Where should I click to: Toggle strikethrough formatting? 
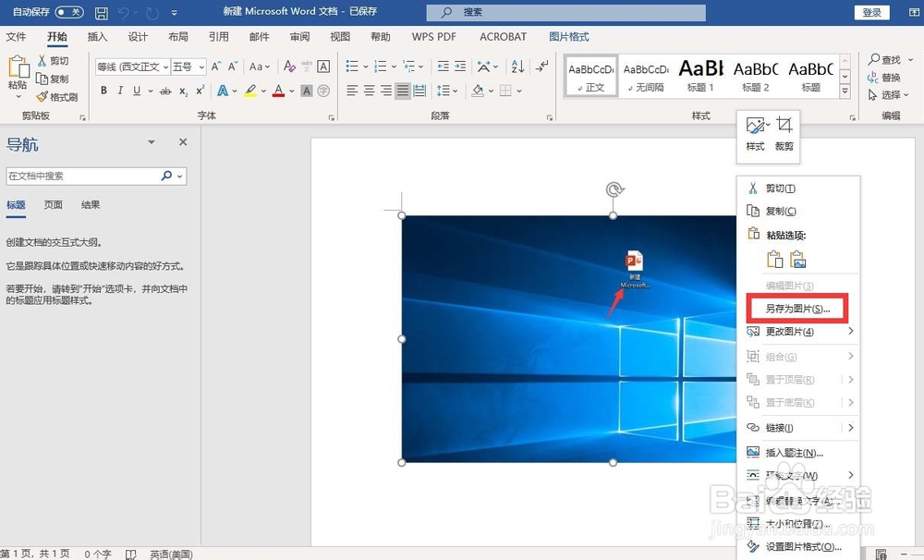[x=165, y=91]
